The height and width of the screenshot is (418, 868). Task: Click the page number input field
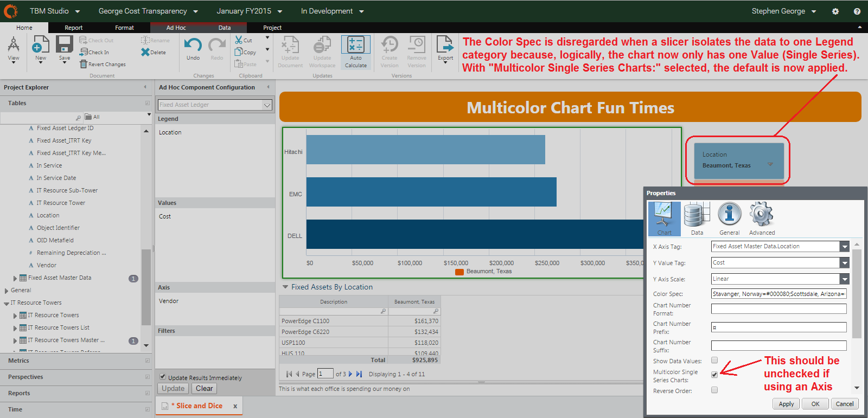pos(325,374)
